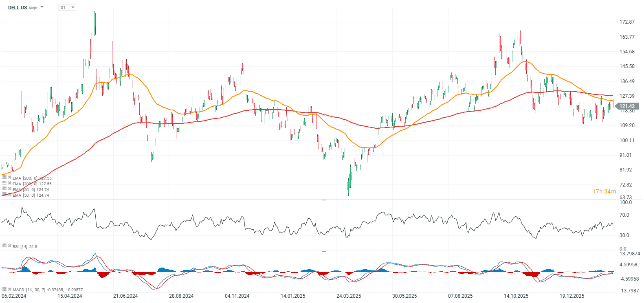Open settings of the first EMA 200 entry
Viewport: 644px width, 303px height.
click(x=4, y=178)
